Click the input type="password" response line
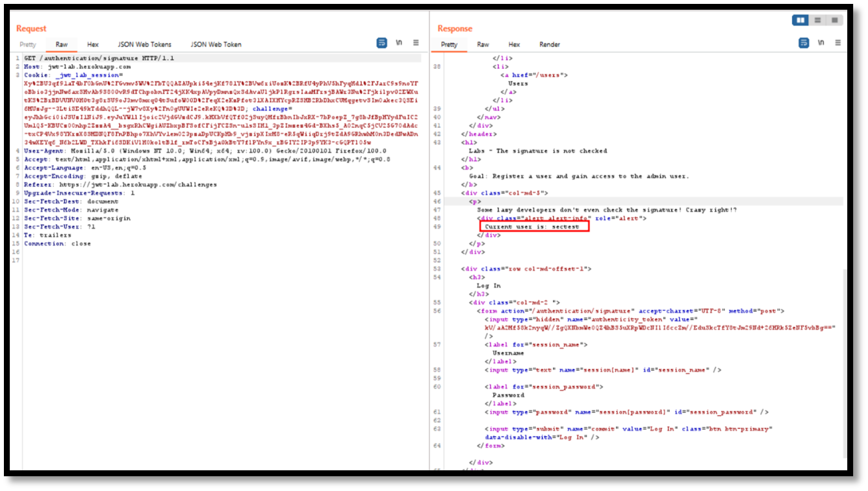The height and width of the screenshot is (491, 868). pos(626,412)
